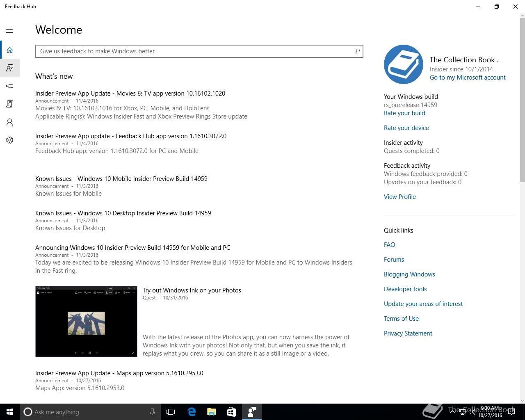The image size is (525, 420).
Task: Open Try out Windows Ink quest title
Action: pos(192,290)
